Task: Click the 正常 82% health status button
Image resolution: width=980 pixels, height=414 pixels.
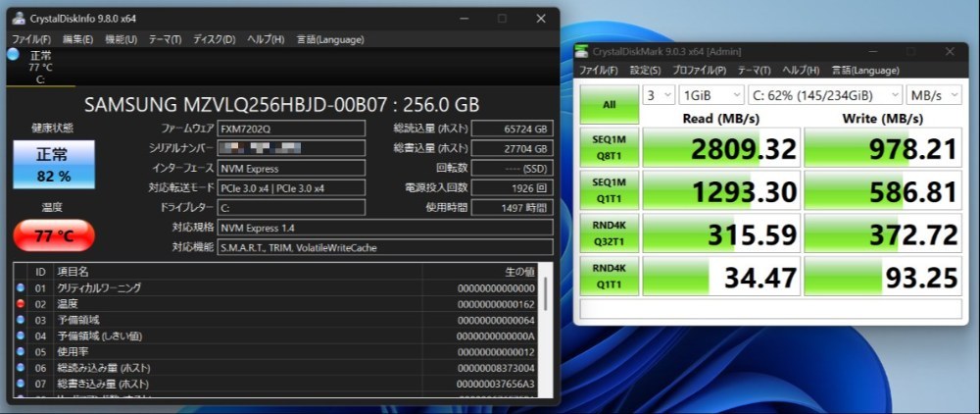Action: point(54,165)
